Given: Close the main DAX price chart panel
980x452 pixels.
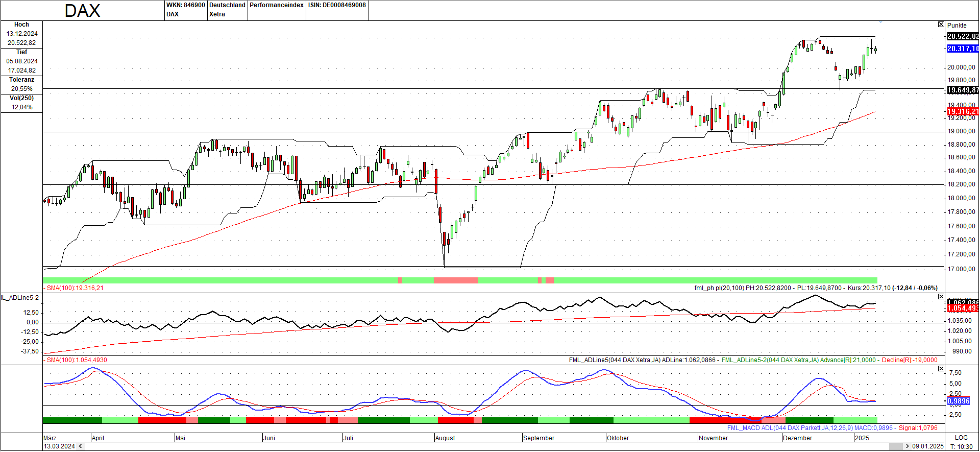Looking at the screenshot, I should pyautogui.click(x=941, y=25).
